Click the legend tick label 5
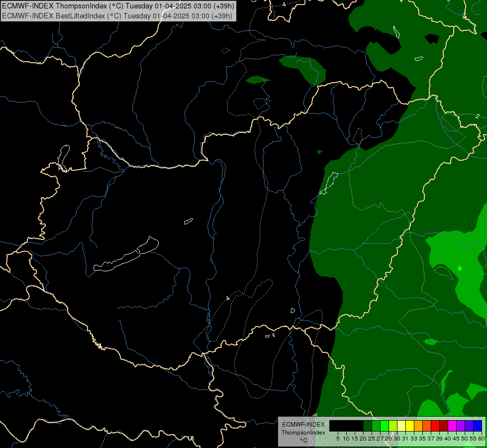The height and width of the screenshot is (448, 487). pos(338,439)
